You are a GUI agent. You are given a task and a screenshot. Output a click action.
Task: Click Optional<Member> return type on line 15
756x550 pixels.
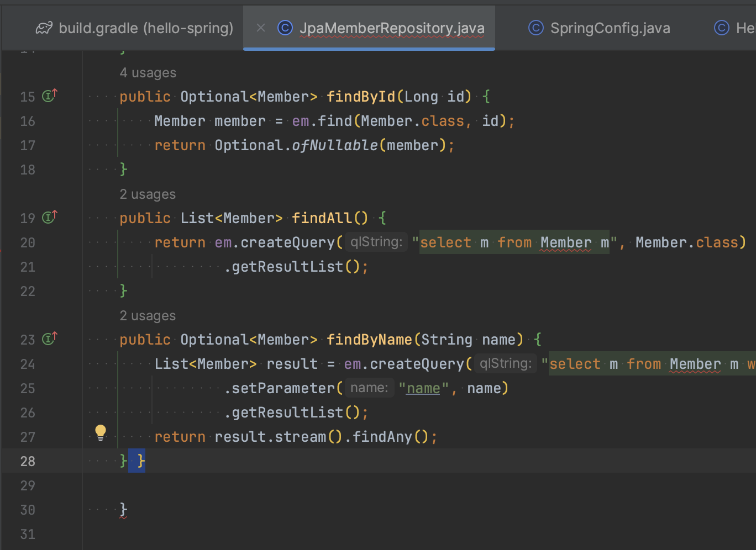tap(249, 97)
